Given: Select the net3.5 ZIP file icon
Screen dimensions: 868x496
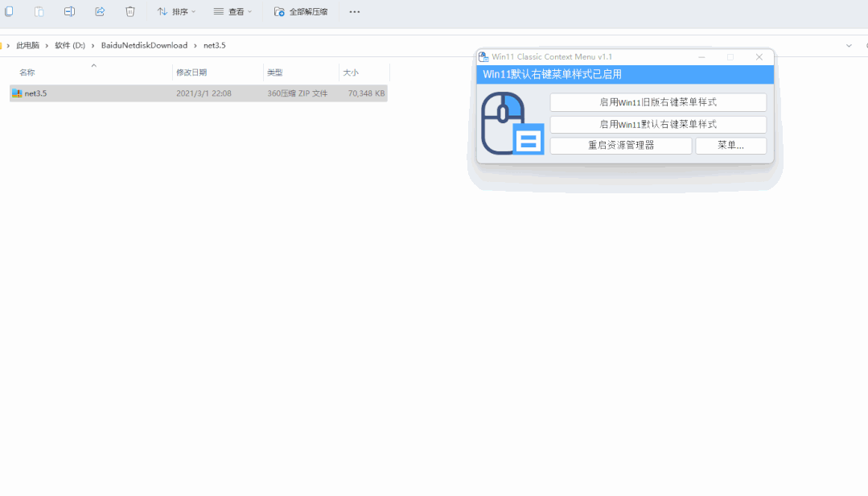Looking at the screenshot, I should click(x=17, y=93).
